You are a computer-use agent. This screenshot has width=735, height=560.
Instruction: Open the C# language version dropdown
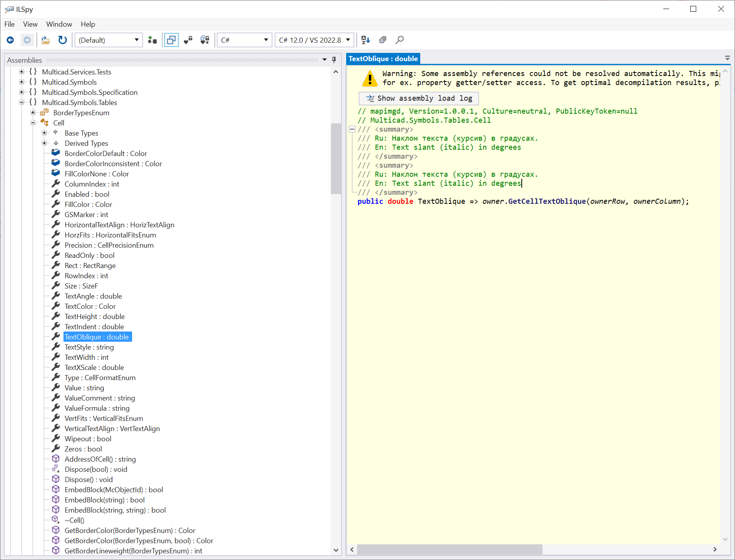click(x=314, y=40)
